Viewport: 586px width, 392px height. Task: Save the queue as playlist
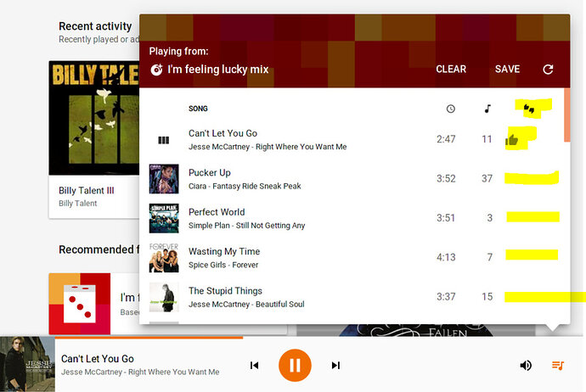508,69
